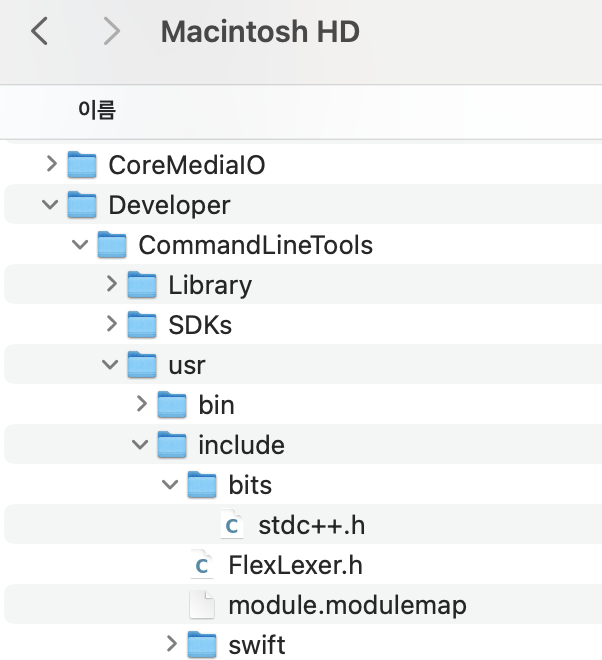Collapse the include folder chevron
Image resolution: width=602 pixels, height=660 pixels.
140,444
